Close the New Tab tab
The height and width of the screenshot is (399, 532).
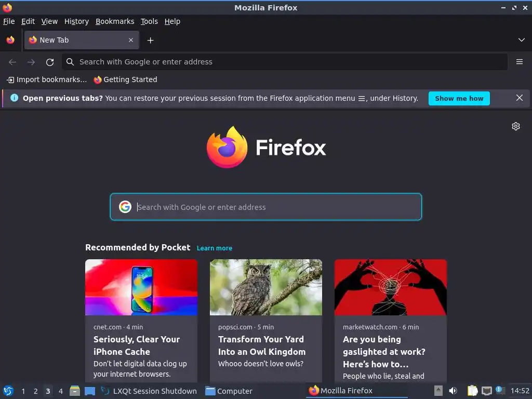pos(131,40)
